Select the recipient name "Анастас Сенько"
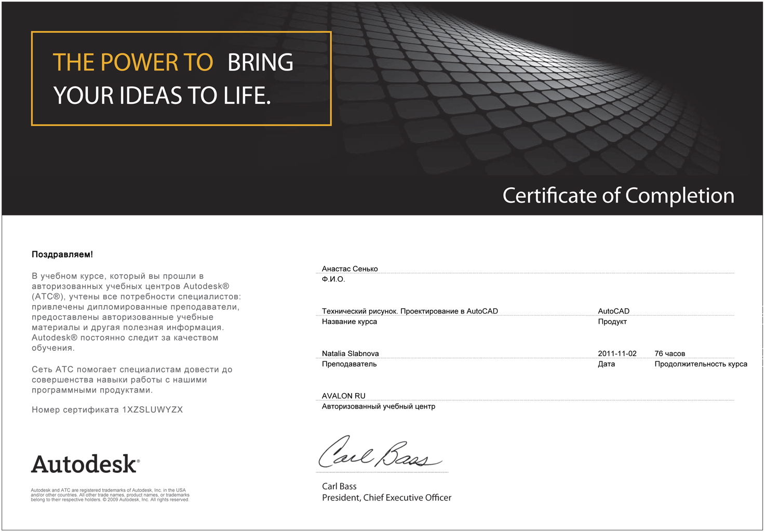 click(350, 269)
